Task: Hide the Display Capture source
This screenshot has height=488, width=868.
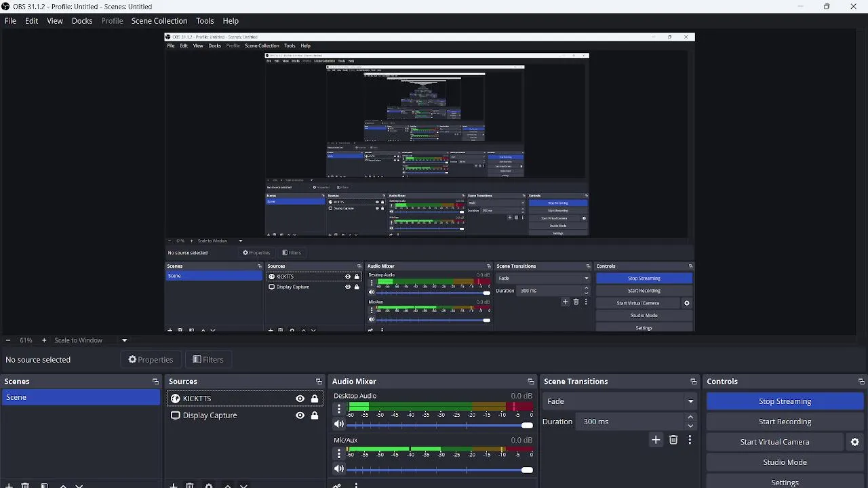Action: pyautogui.click(x=300, y=415)
